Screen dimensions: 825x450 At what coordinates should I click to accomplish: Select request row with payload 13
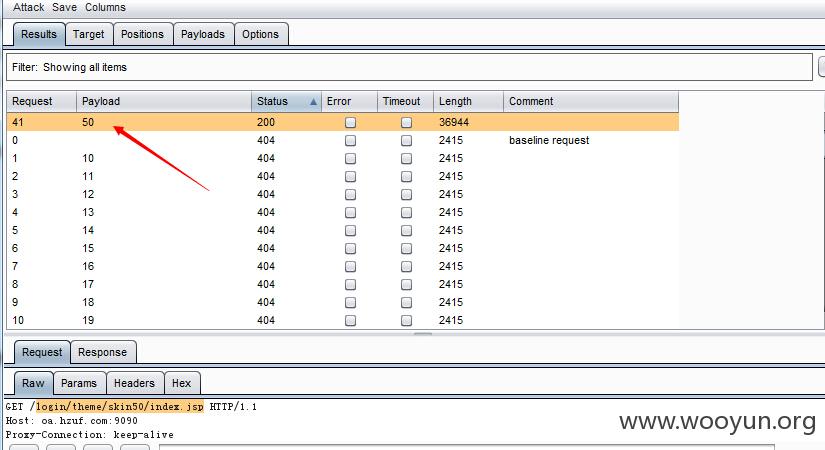click(343, 212)
